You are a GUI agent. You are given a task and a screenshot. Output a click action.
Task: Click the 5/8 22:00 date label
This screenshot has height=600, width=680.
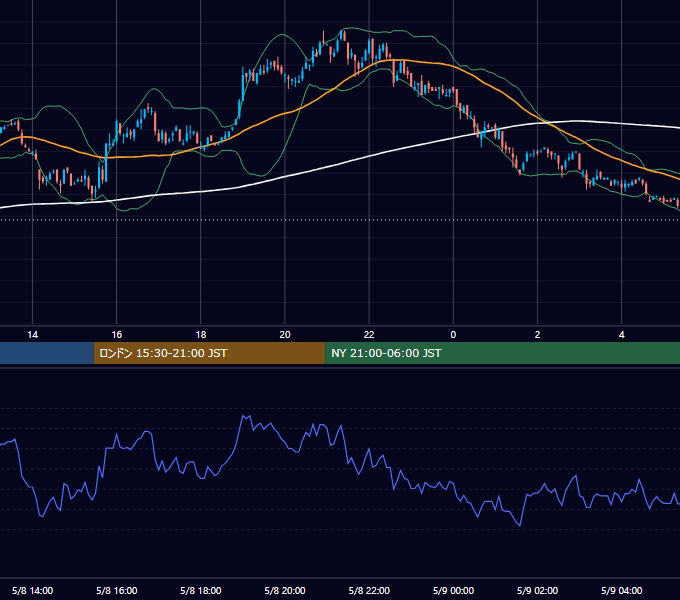(x=369, y=591)
